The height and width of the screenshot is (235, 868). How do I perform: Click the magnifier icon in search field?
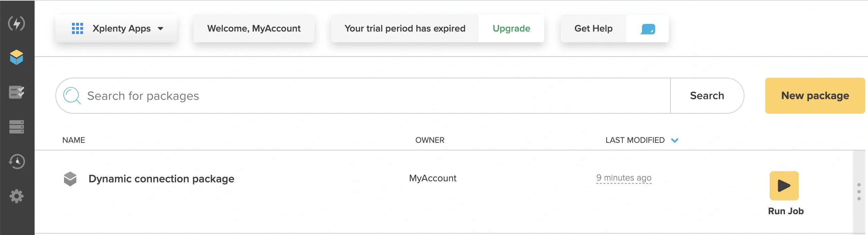pos(72,96)
